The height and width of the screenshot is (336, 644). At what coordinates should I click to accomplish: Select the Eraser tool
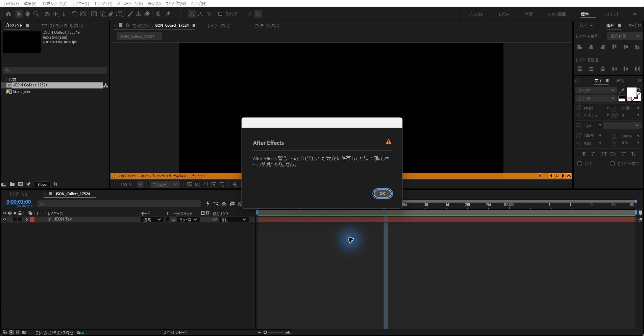click(x=147, y=14)
